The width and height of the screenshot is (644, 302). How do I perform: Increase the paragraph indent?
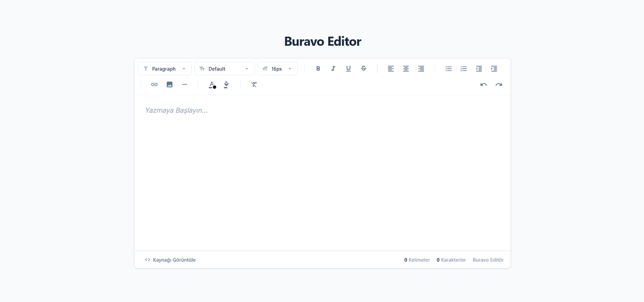click(x=494, y=69)
